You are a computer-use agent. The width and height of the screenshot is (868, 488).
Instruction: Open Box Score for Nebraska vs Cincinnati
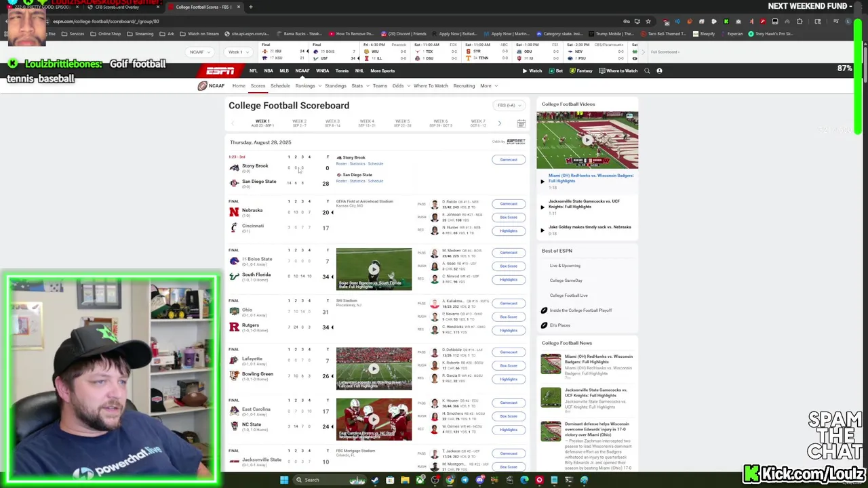pyautogui.click(x=509, y=218)
